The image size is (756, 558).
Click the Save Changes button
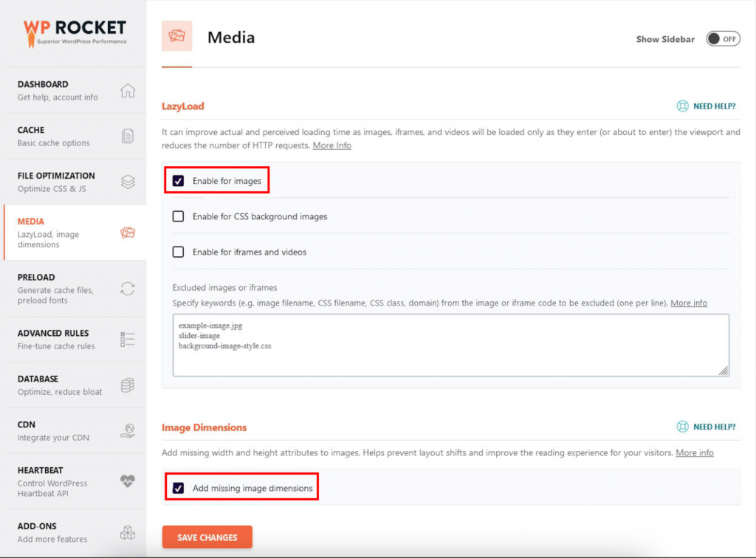[x=207, y=537]
